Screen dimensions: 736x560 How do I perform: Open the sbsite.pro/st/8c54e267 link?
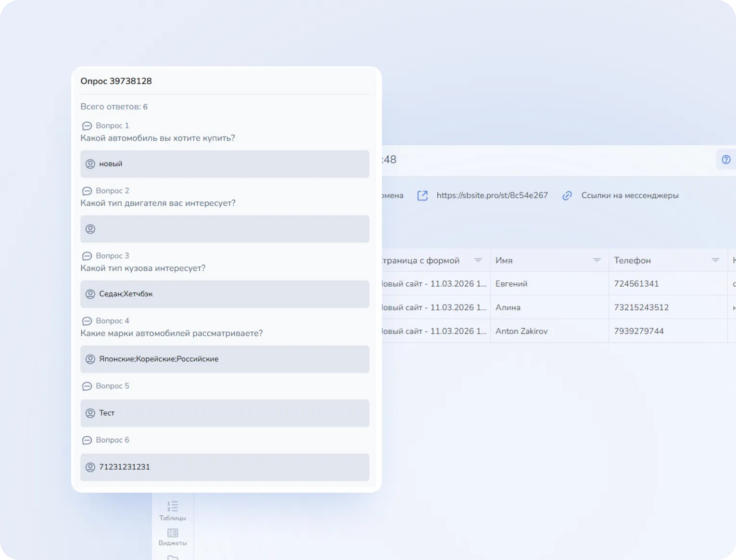tap(492, 195)
